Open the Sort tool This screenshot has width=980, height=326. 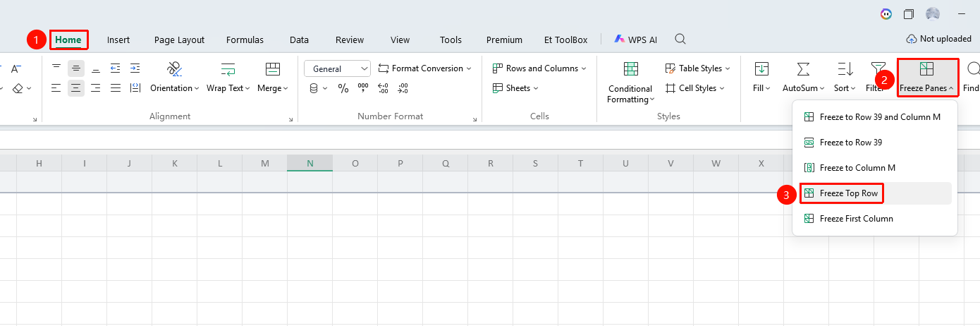pos(845,78)
